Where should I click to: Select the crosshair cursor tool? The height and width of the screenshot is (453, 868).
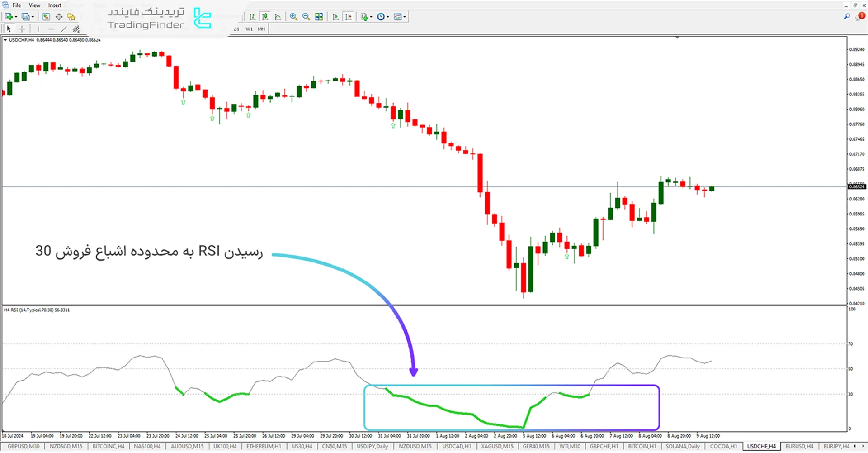point(22,29)
